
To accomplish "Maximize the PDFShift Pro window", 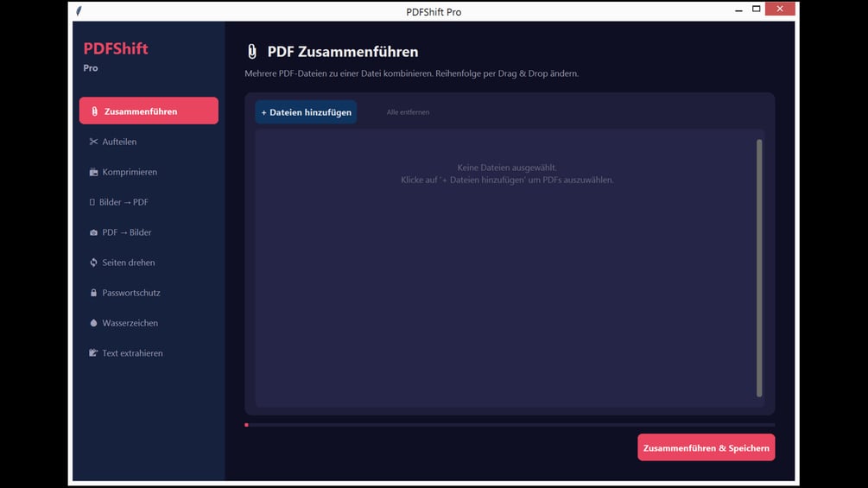I will [x=757, y=10].
